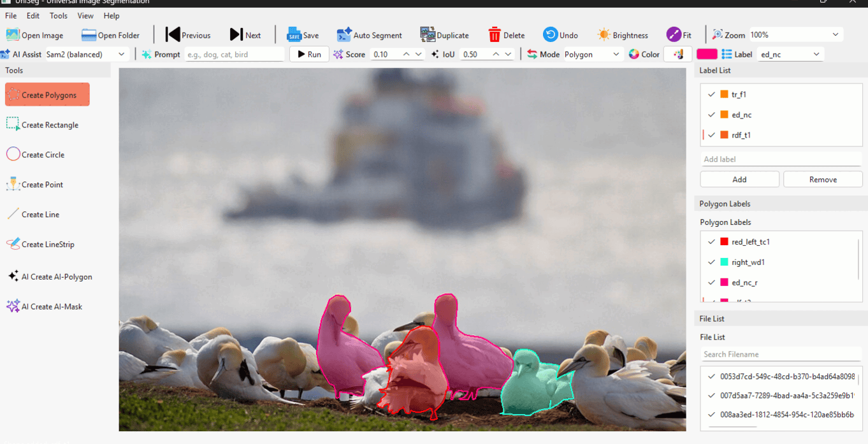This screenshot has width=868, height=444.
Task: Delete the annotation with trash icon
Action: tap(495, 35)
